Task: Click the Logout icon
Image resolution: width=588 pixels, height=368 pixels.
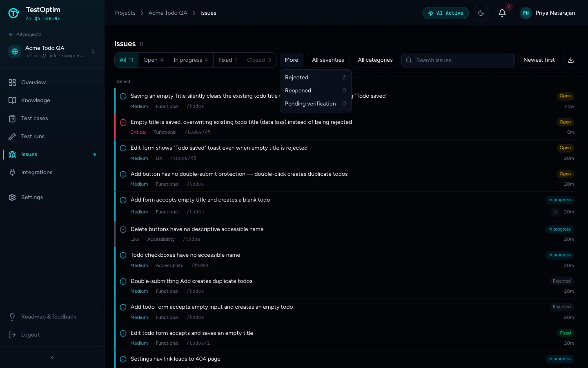Action: click(12, 335)
